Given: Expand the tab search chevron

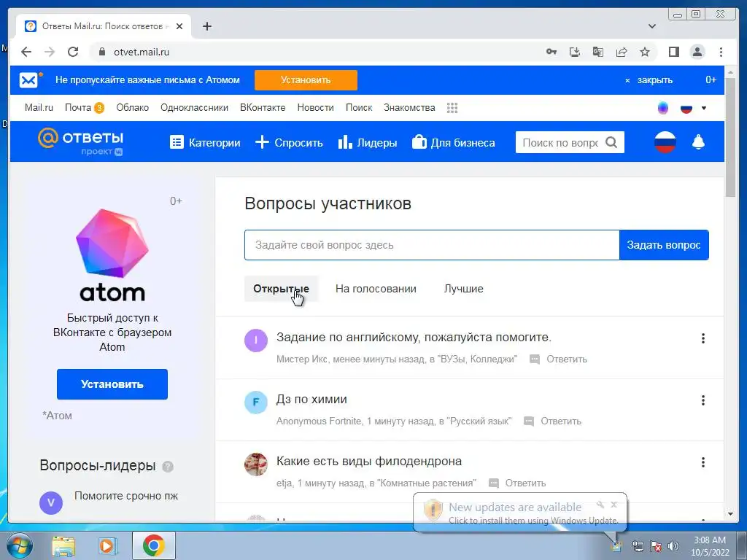Looking at the screenshot, I should pos(652,26).
